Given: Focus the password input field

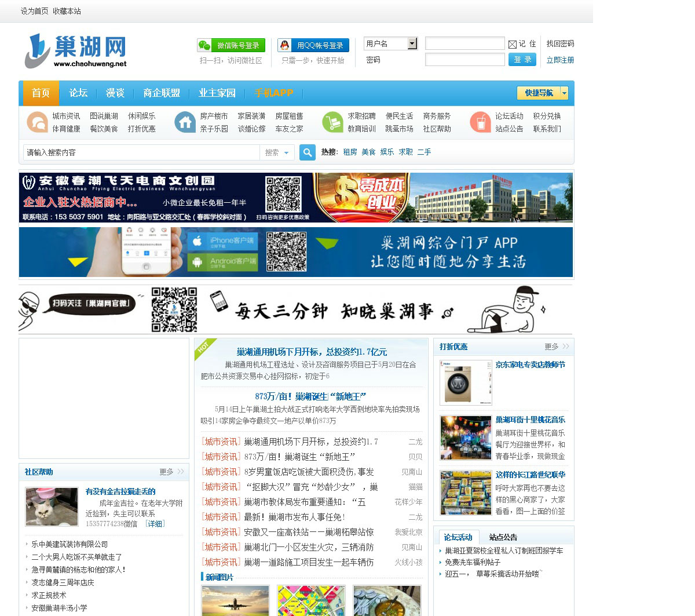Looking at the screenshot, I should (465, 60).
